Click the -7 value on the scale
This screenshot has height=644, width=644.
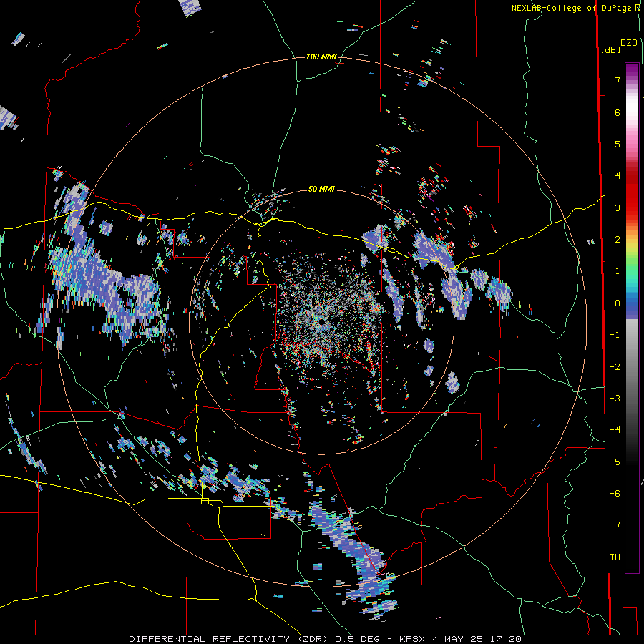[x=615, y=525]
